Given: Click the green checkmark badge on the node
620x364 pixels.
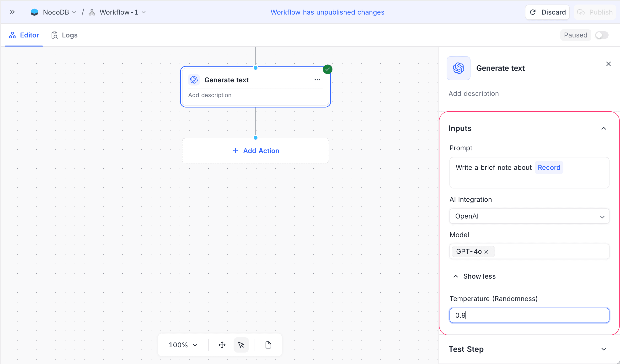Looking at the screenshot, I should click(327, 69).
